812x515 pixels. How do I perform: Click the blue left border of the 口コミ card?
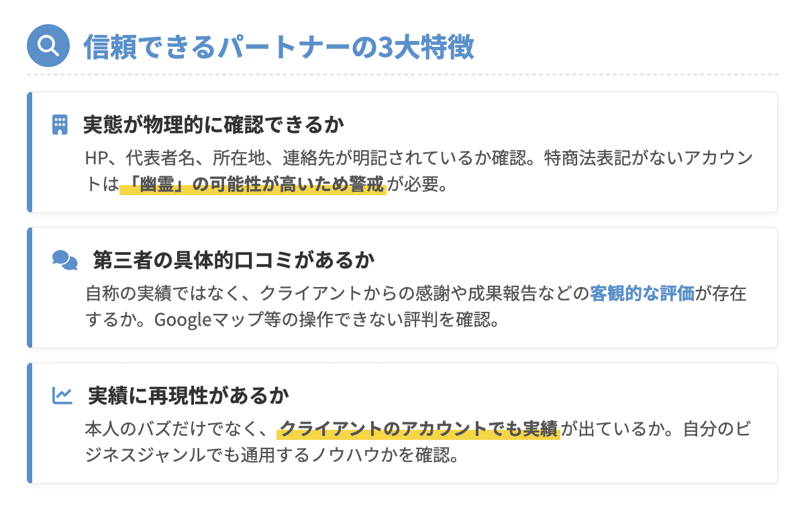coord(30,288)
